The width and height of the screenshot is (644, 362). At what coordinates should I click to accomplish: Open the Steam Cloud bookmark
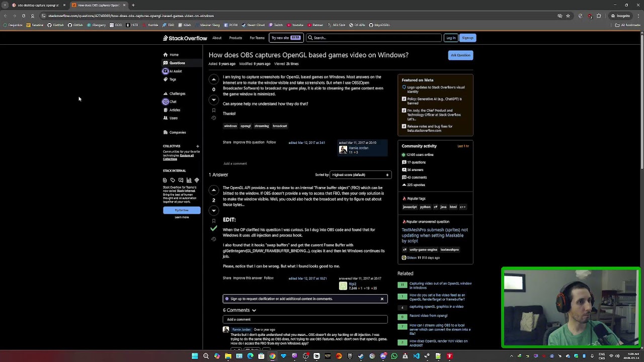pos(253,25)
